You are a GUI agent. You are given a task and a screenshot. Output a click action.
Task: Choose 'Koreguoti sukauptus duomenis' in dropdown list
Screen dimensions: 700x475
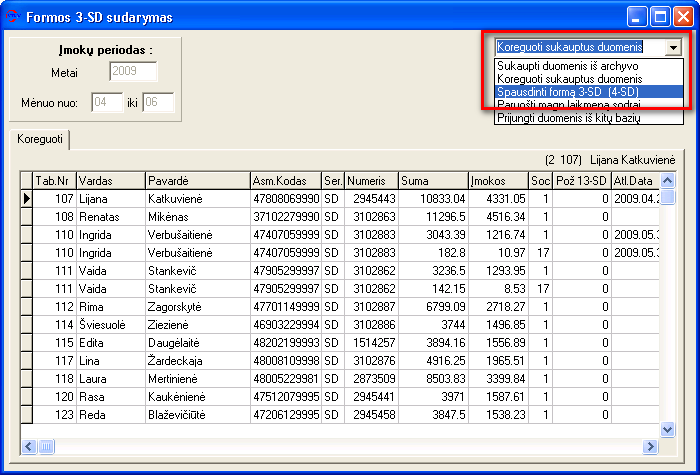tap(589, 79)
